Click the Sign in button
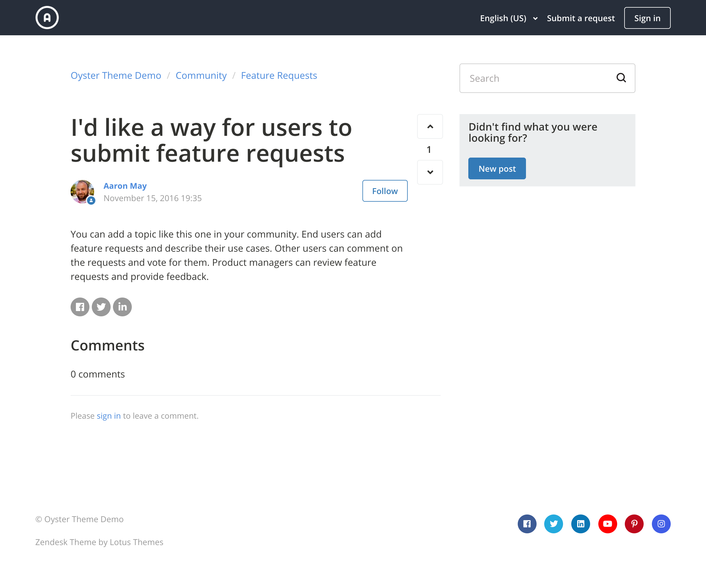The image size is (706, 588). pyautogui.click(x=647, y=18)
